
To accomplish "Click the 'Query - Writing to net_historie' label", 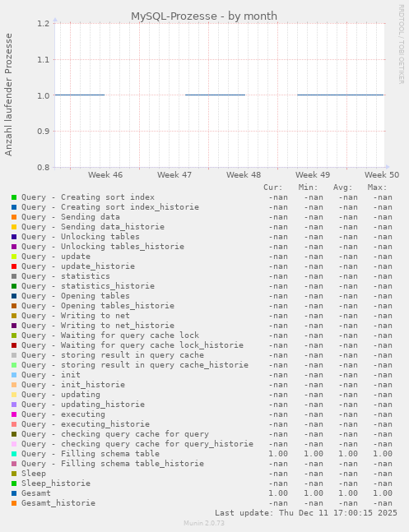I will 98,326.
